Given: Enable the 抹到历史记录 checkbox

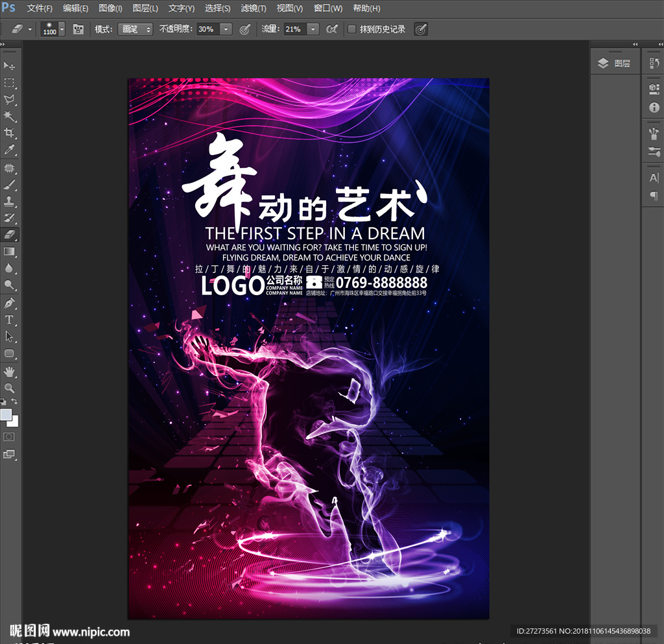Looking at the screenshot, I should point(351,29).
